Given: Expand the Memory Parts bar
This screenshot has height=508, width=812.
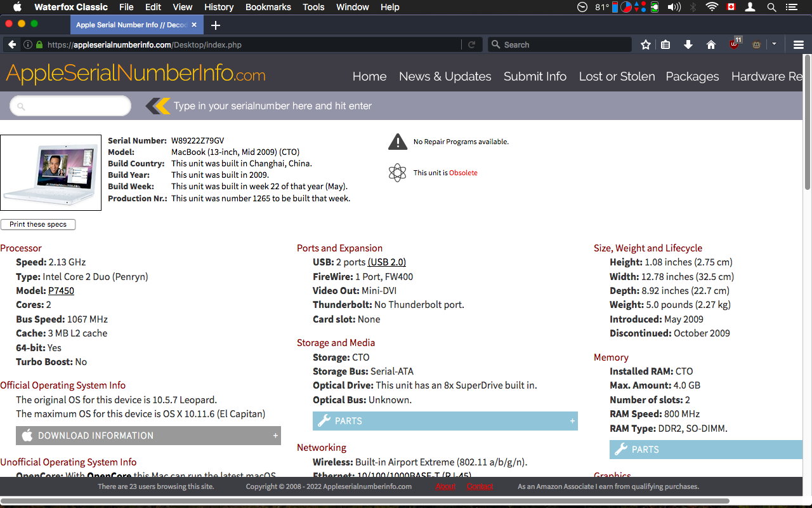Looking at the screenshot, I should (x=706, y=450).
